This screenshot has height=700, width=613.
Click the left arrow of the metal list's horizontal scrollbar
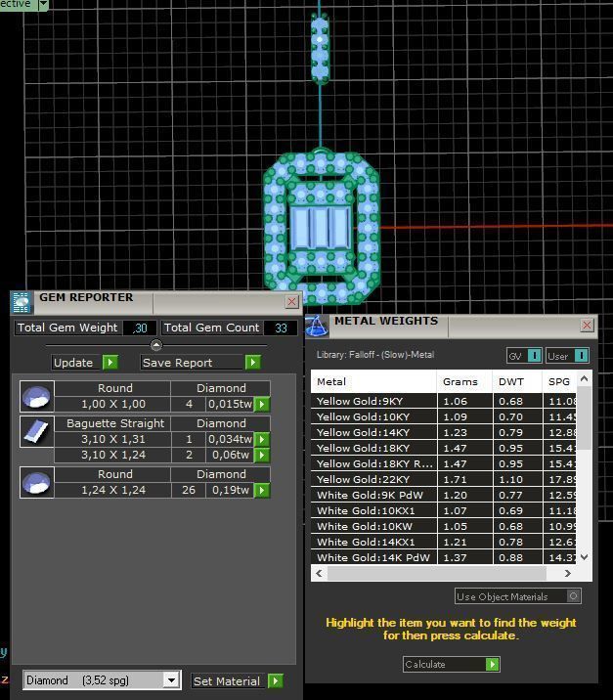point(319,573)
